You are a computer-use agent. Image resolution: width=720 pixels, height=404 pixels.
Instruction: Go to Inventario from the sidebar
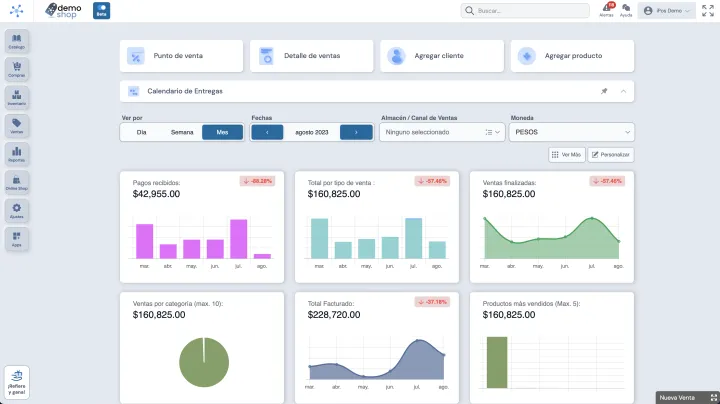(x=17, y=98)
